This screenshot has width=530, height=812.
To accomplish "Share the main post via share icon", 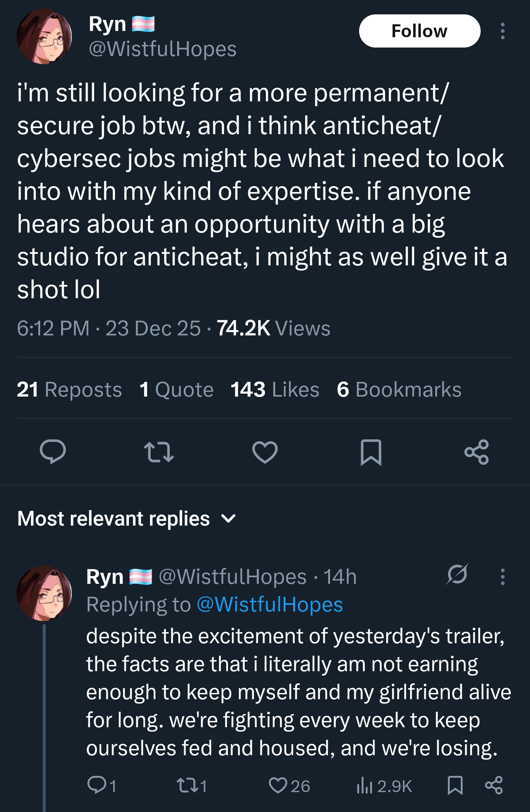I will 477,452.
